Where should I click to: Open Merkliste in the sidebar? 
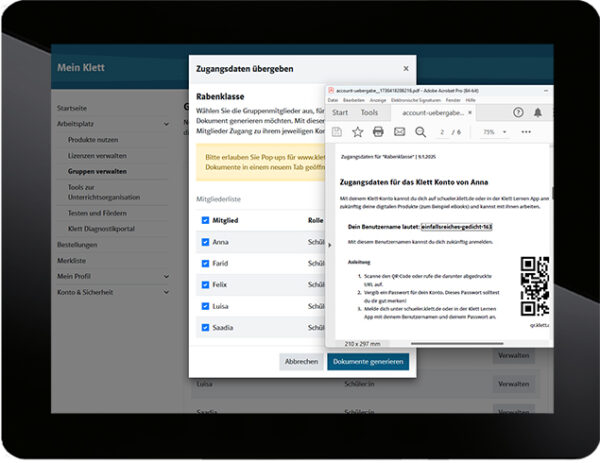point(72,261)
